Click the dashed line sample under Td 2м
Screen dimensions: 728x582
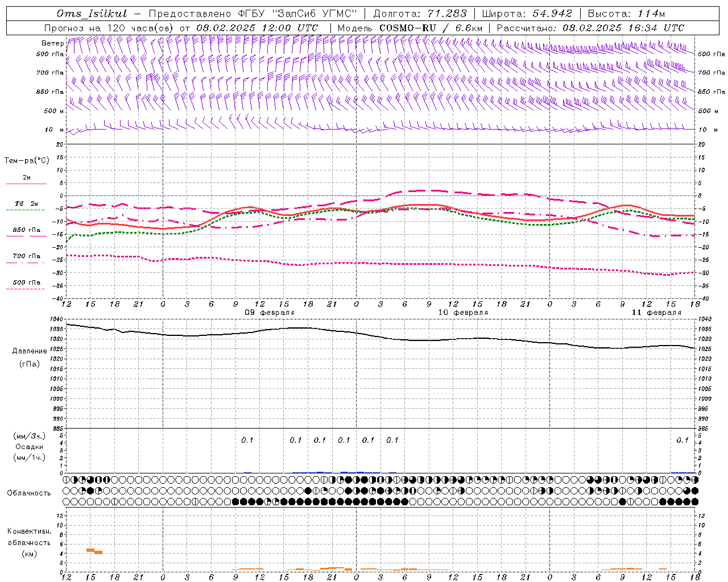tap(26, 210)
